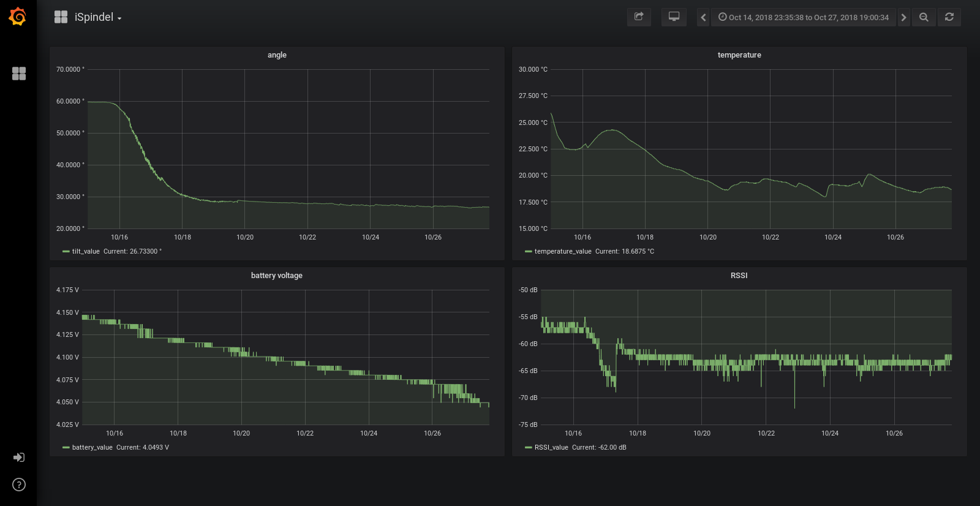The width and height of the screenshot is (980, 506).
Task: Click the Grafana logo icon
Action: tap(18, 17)
